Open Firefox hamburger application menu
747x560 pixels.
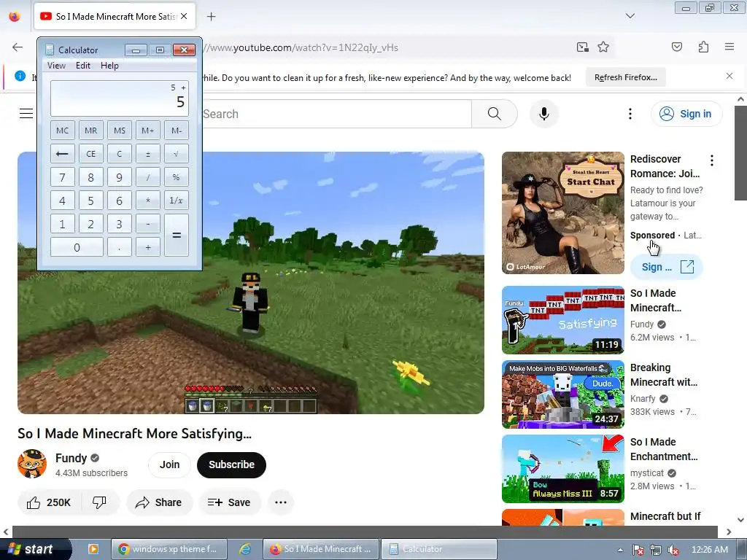(729, 47)
